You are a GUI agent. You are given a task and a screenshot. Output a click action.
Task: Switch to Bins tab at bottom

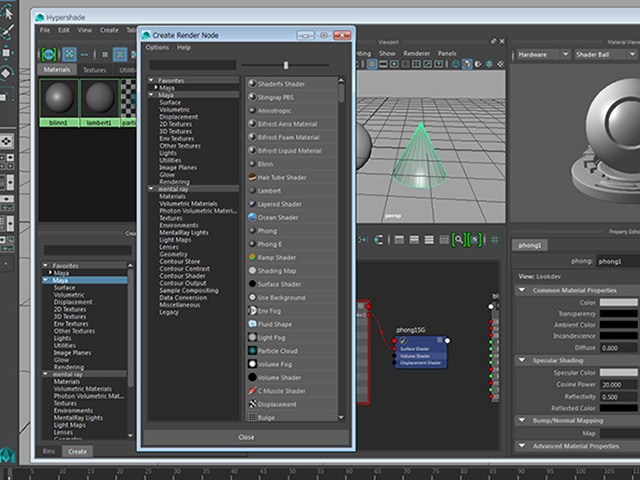pos(49,451)
